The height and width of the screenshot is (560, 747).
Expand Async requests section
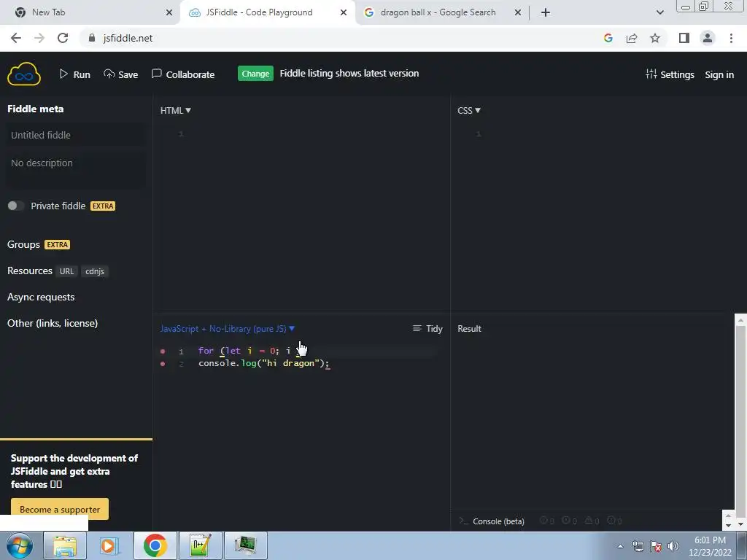point(41,297)
